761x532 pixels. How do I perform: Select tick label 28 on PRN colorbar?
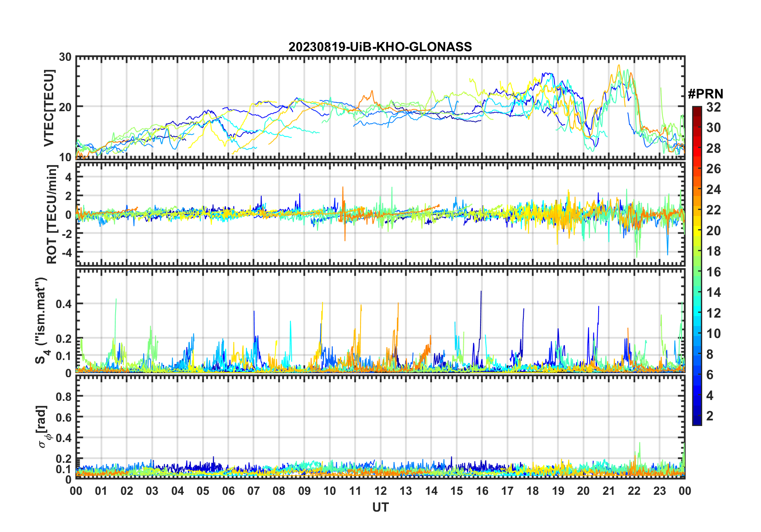713,148
